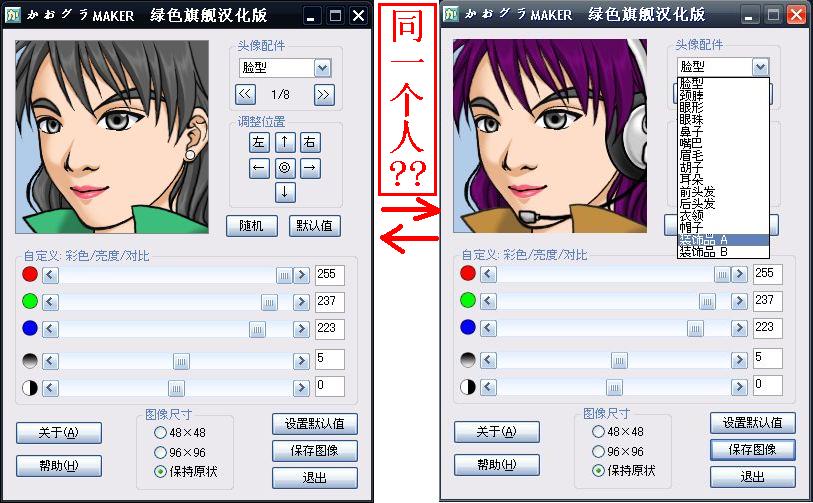Decrease green value arrow in left window
The width and height of the screenshot is (813, 503).
(50, 302)
